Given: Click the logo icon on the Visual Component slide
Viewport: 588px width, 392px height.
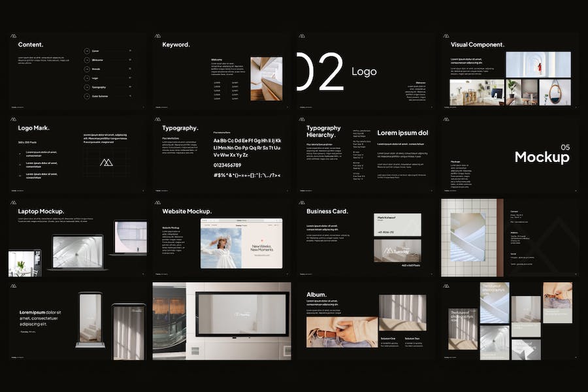Looking at the screenshot, I should 446,36.
